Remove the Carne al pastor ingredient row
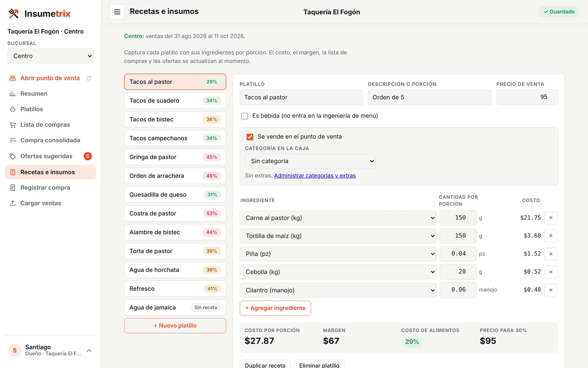 551,218
